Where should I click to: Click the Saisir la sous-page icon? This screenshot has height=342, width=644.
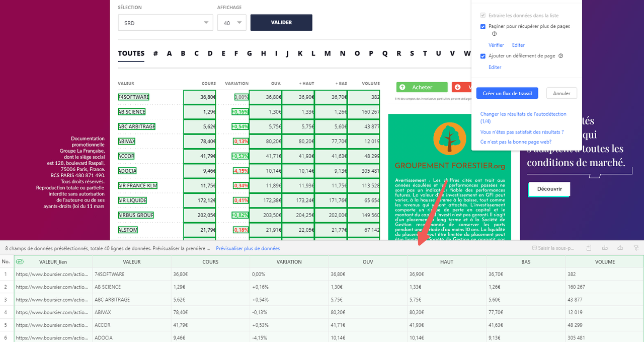pos(535,248)
